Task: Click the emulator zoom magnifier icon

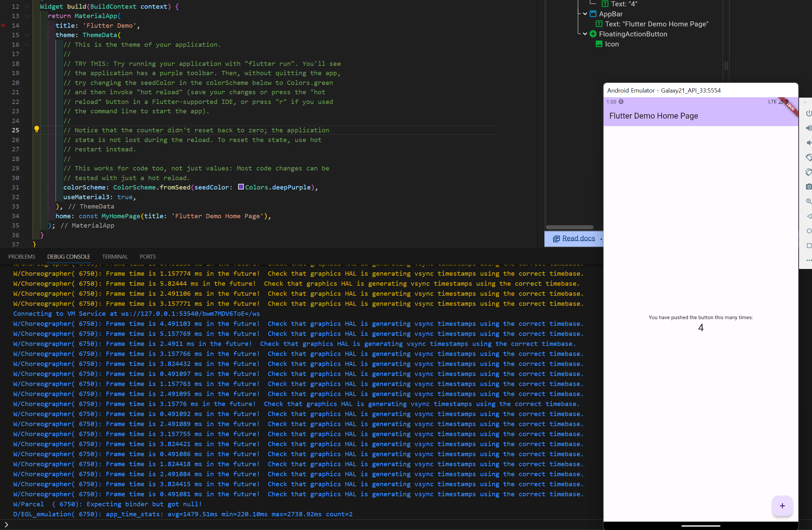Action: [x=808, y=202]
